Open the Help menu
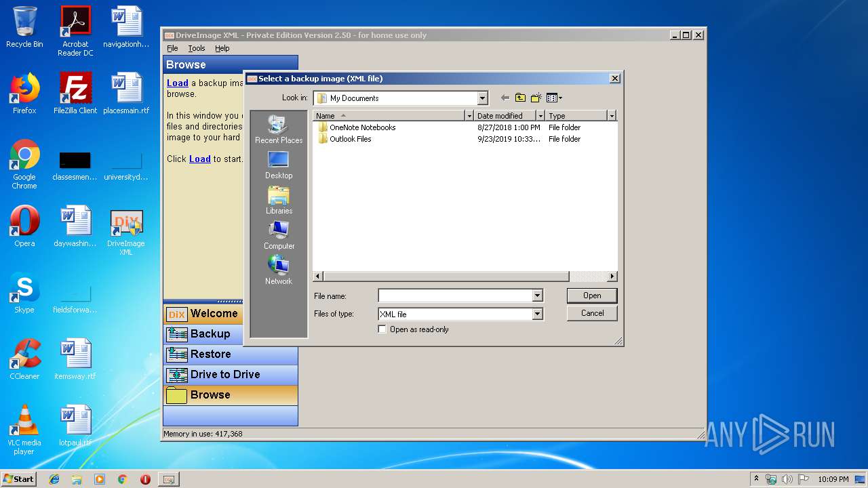The width and height of the screenshot is (868, 488). 222,48
